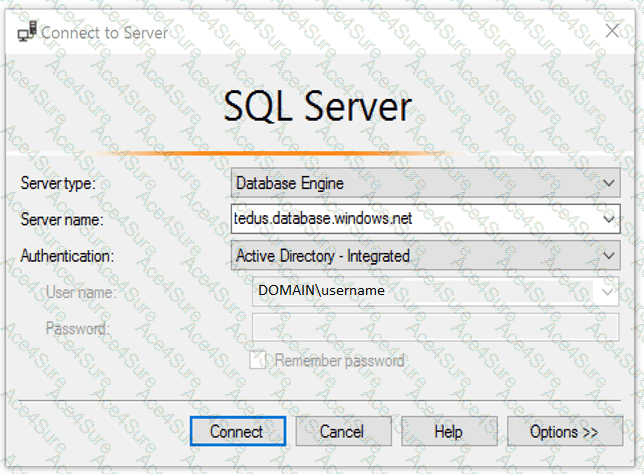Screen dimensions: 644x474
Task: Click the Server type label
Action: 58,183
